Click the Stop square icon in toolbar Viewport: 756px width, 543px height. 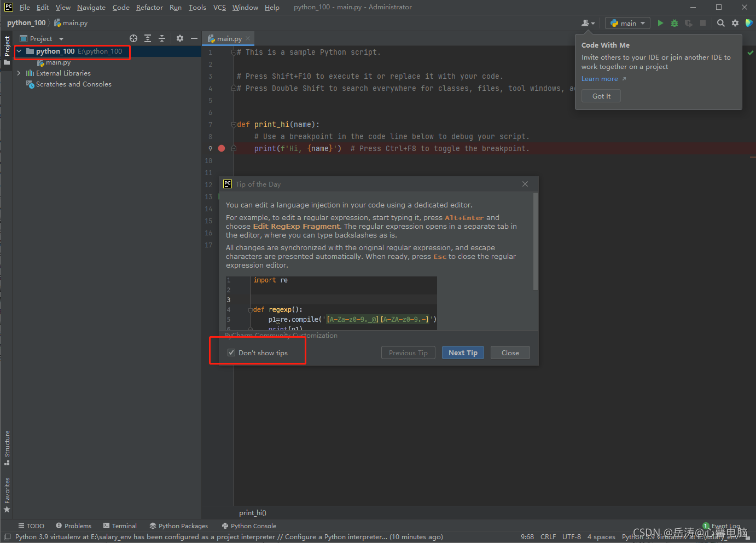coord(703,23)
